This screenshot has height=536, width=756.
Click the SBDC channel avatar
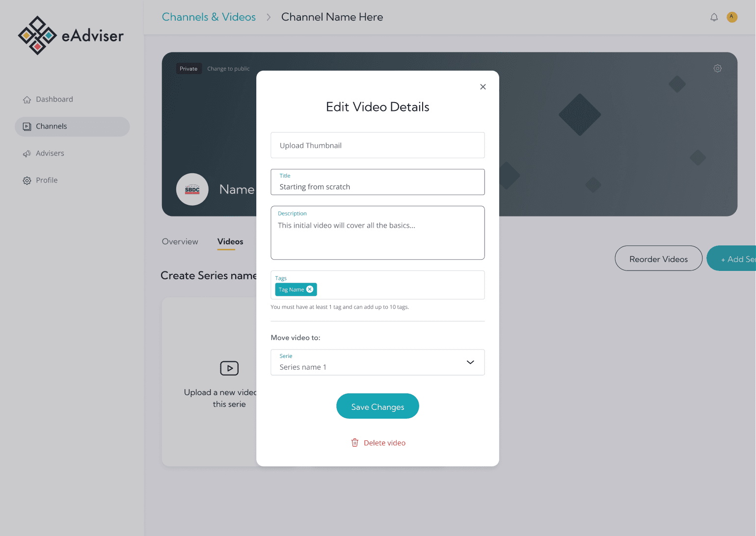click(x=192, y=189)
